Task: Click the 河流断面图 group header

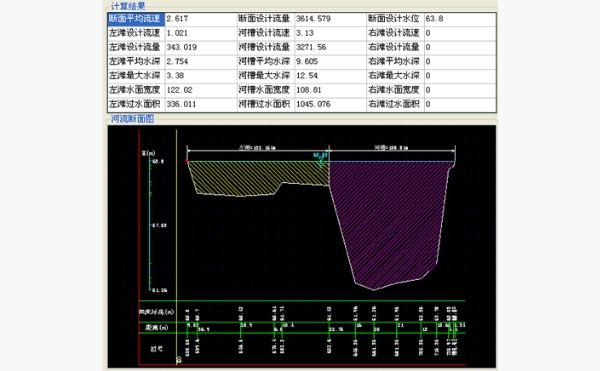Action: click(132, 119)
